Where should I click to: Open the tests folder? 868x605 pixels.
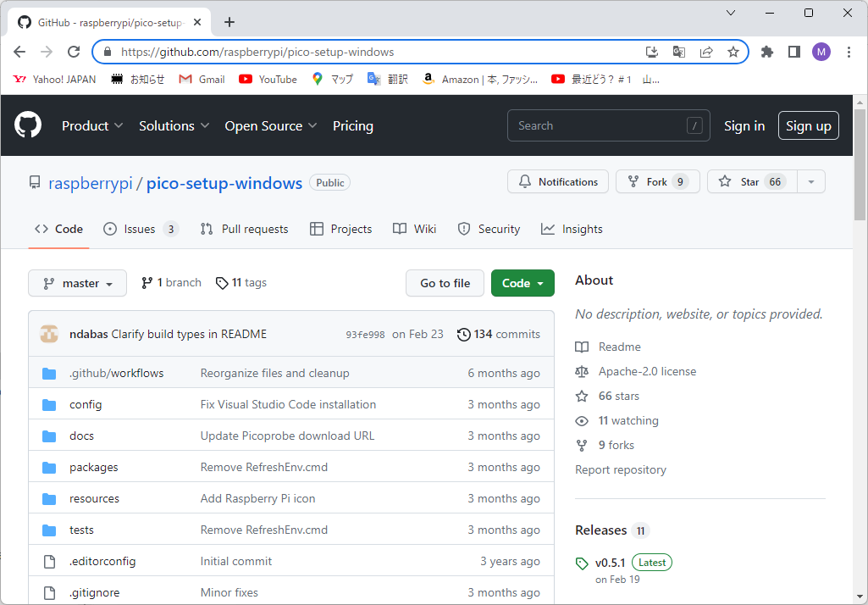click(81, 530)
